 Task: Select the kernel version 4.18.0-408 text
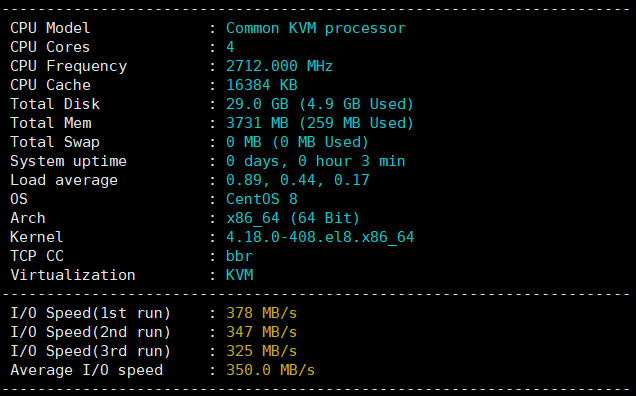320,237
